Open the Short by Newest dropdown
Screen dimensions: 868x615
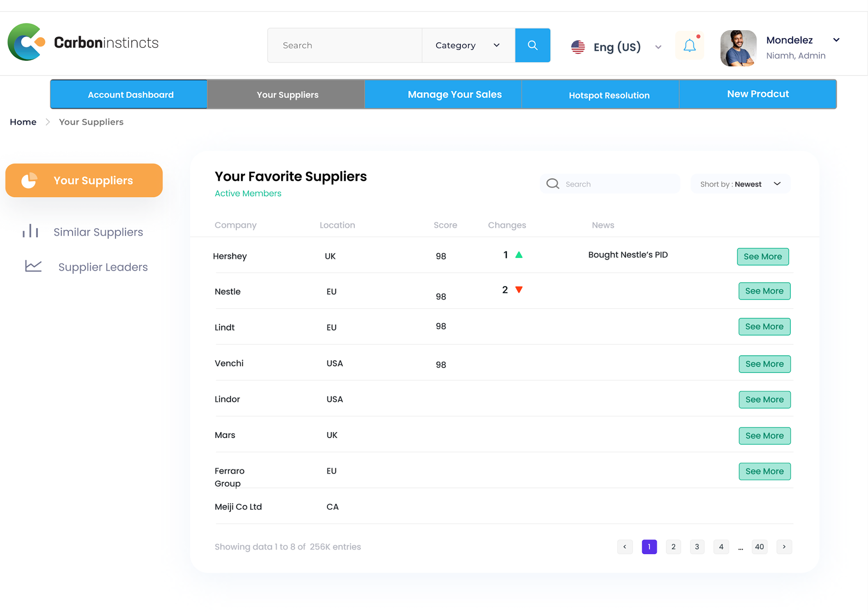click(x=741, y=184)
